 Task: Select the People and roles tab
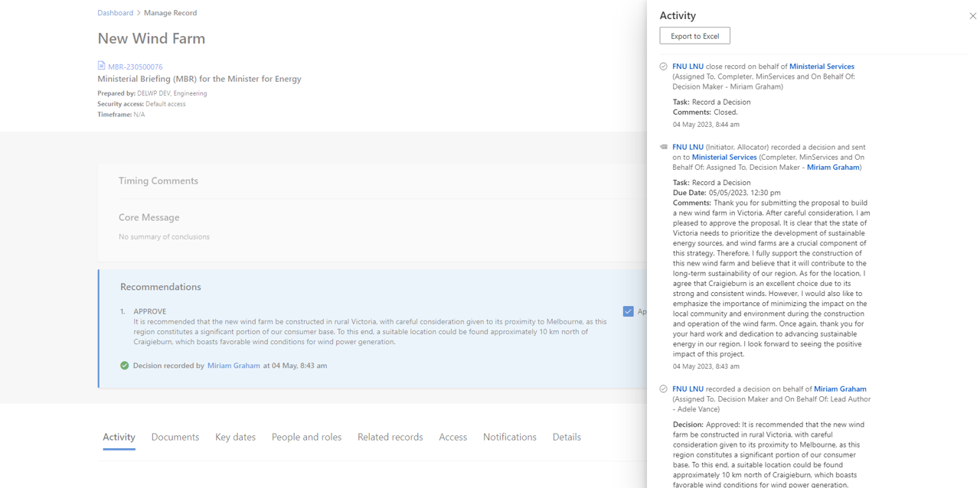coord(306,437)
